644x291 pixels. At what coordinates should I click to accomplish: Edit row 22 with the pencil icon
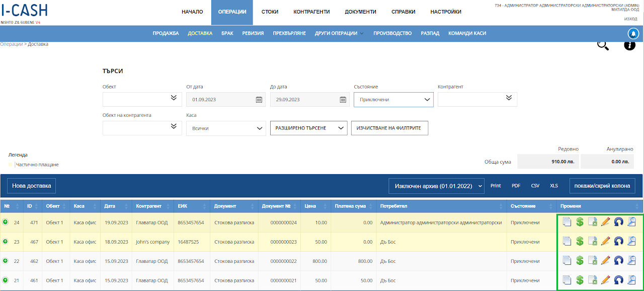tap(606, 261)
